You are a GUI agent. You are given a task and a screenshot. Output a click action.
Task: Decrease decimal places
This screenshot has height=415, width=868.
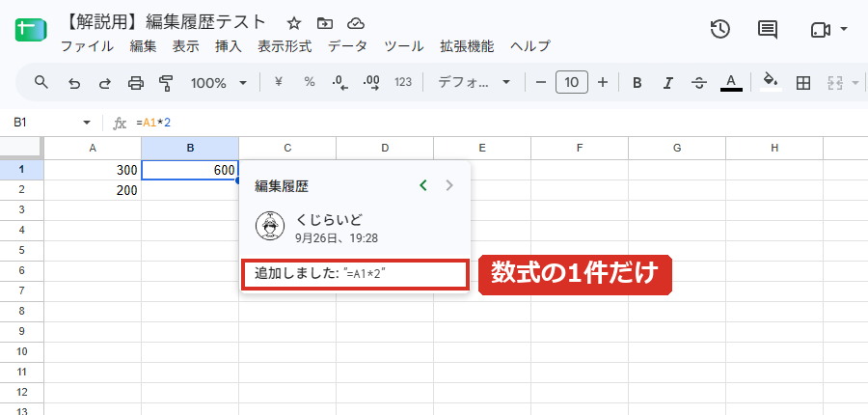point(339,83)
